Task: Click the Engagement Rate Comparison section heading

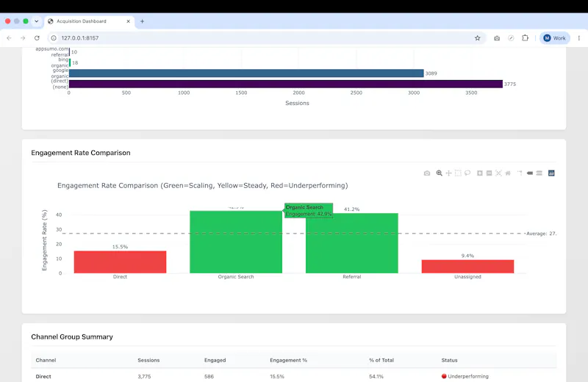Action: (81, 153)
